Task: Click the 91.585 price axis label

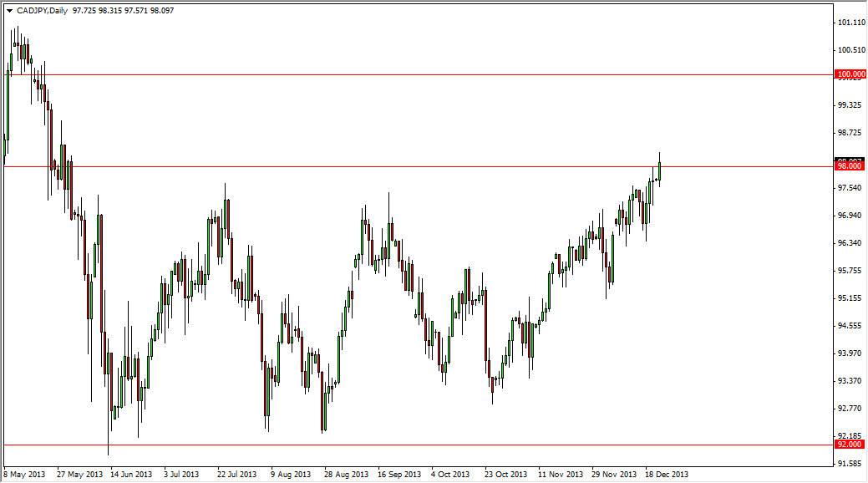Action: 850,464
